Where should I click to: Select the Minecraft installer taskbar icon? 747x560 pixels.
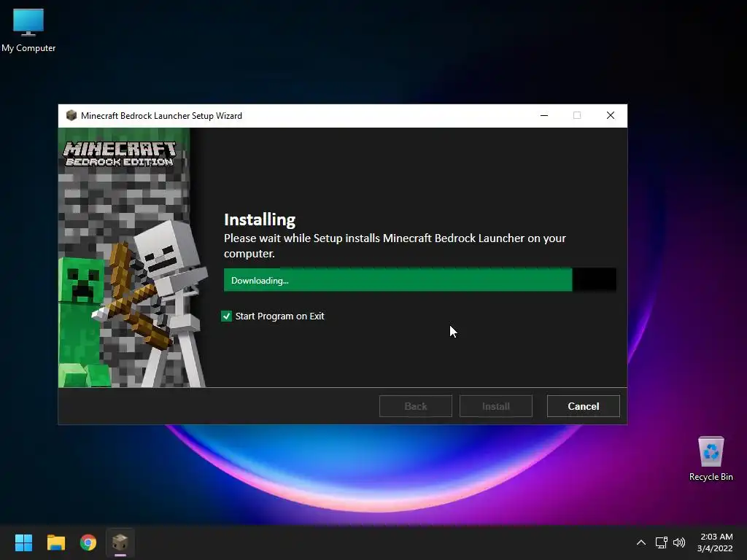120,542
